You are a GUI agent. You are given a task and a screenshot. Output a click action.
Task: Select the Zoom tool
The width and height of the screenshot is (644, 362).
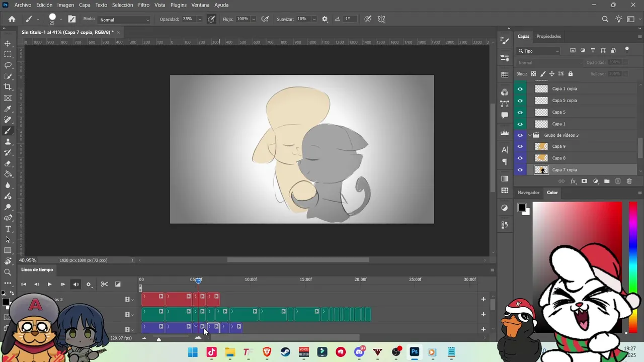point(8,272)
